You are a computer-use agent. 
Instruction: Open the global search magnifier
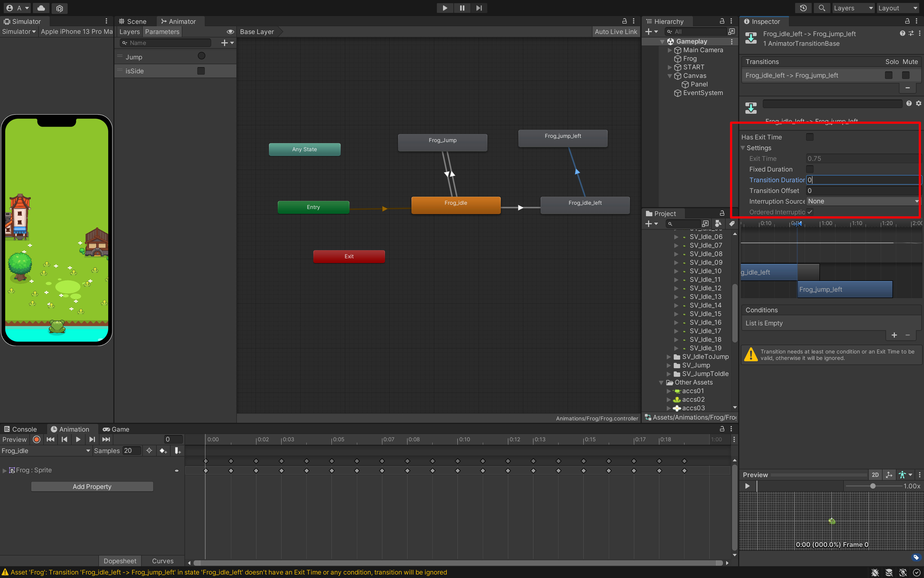click(822, 8)
